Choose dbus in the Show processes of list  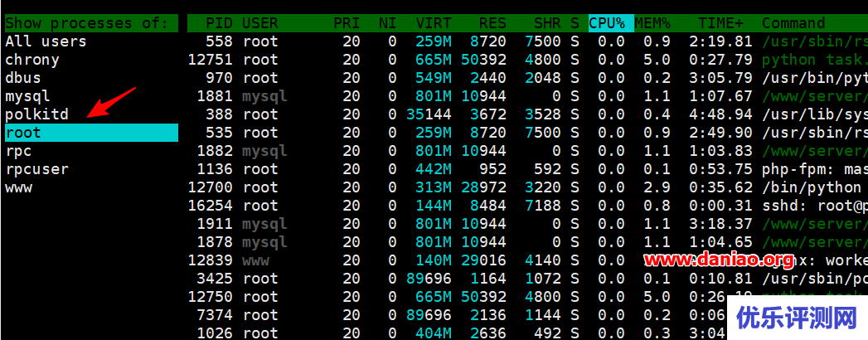[x=23, y=78]
